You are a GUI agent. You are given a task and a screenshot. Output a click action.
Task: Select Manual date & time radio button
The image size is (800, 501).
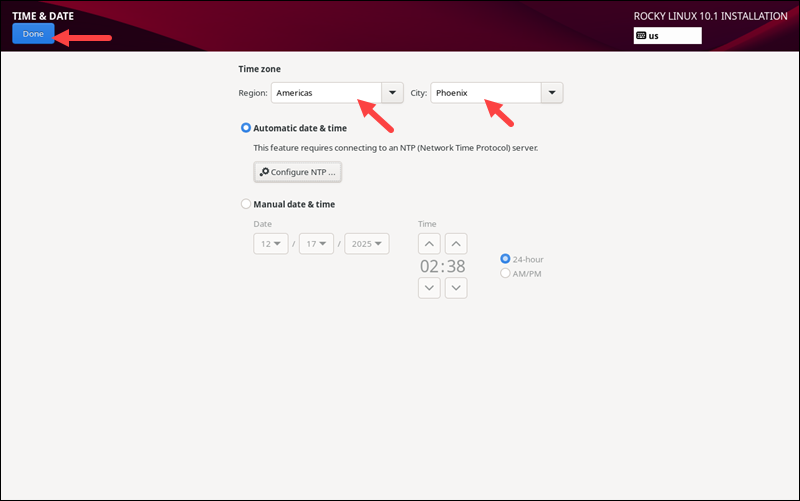click(246, 204)
